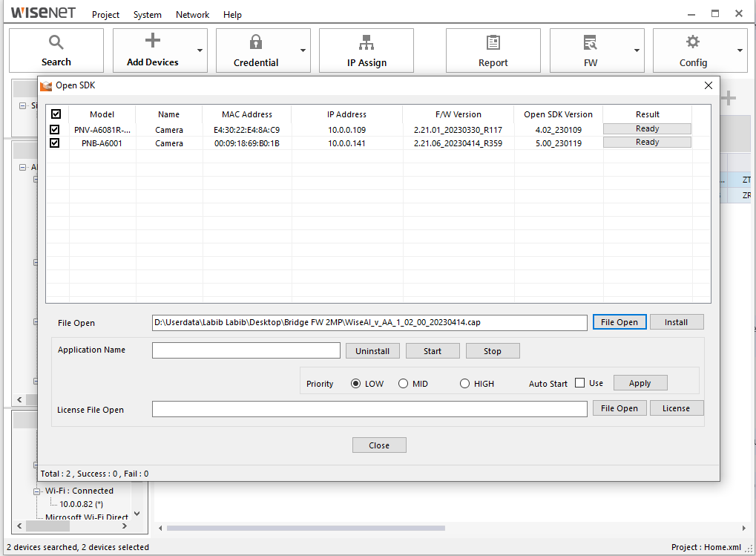Click the Open SDK dialog icon

(45, 85)
